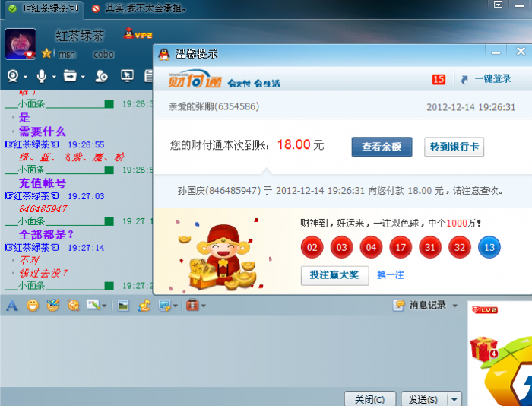Open the emoticon smiley picker
The width and height of the screenshot is (532, 406).
33,306
